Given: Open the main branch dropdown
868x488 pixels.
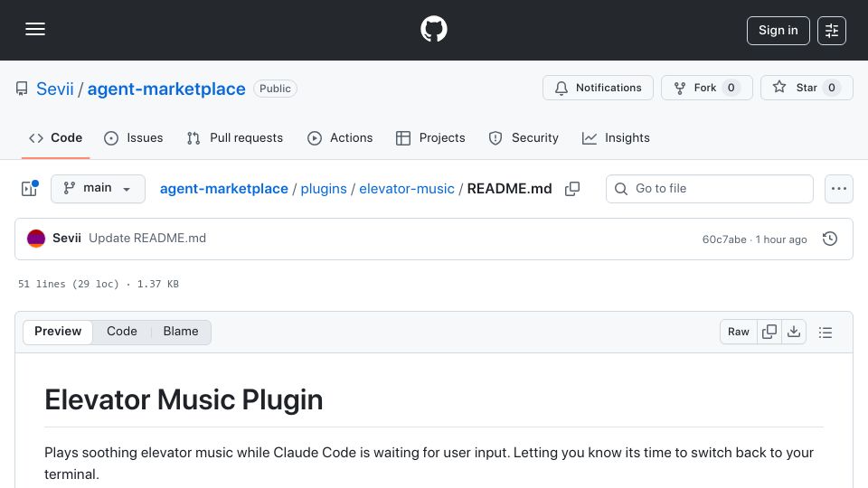Looking at the screenshot, I should pos(98,189).
